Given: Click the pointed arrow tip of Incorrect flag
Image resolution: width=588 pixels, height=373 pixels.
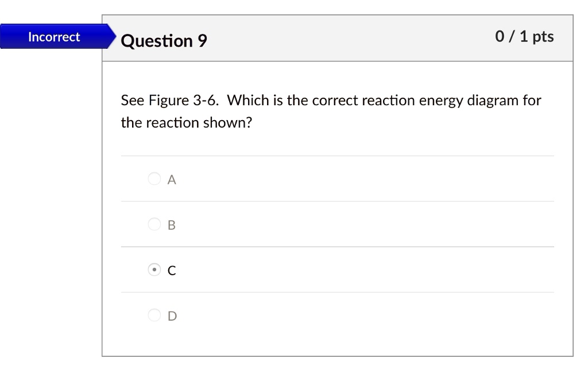Looking at the screenshot, I should point(113,37).
